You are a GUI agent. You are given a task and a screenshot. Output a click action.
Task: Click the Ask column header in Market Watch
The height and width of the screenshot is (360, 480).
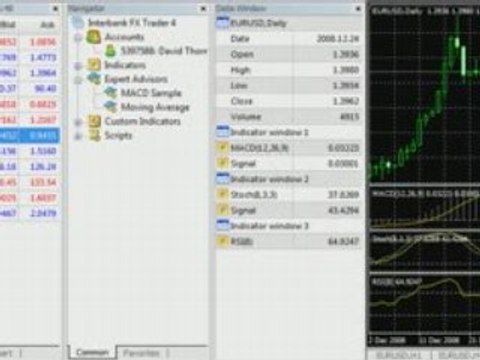point(47,25)
